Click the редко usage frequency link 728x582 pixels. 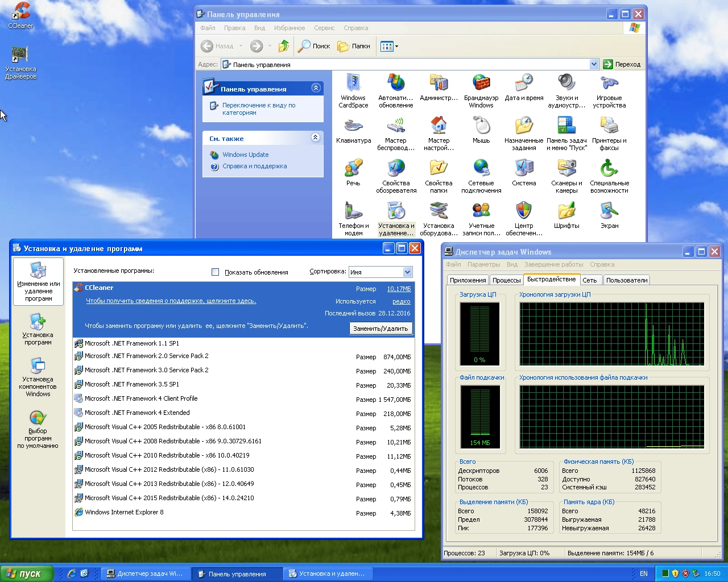click(401, 302)
